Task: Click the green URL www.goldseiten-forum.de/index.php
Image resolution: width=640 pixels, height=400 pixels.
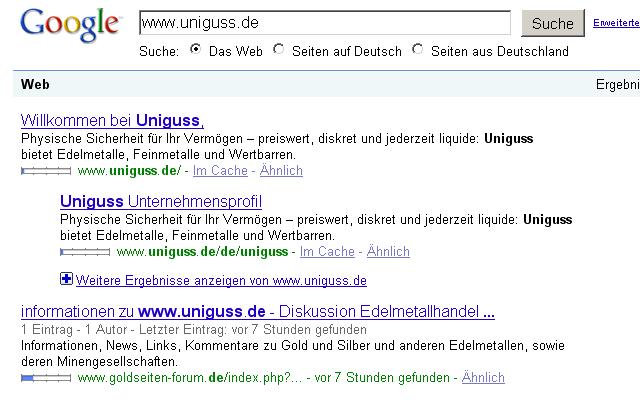Action: click(x=189, y=378)
